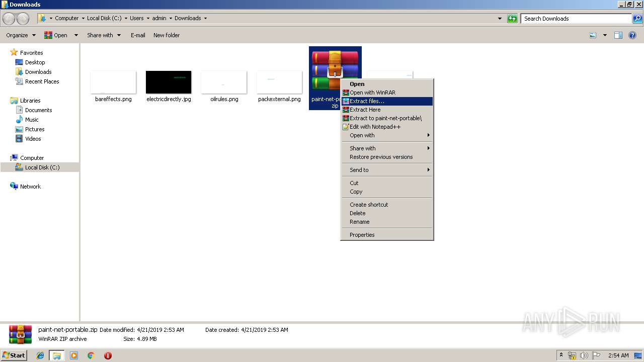Screen dimensions: 644x362
Task: Click Windows Explorer taskbar icon
Action: (57, 355)
